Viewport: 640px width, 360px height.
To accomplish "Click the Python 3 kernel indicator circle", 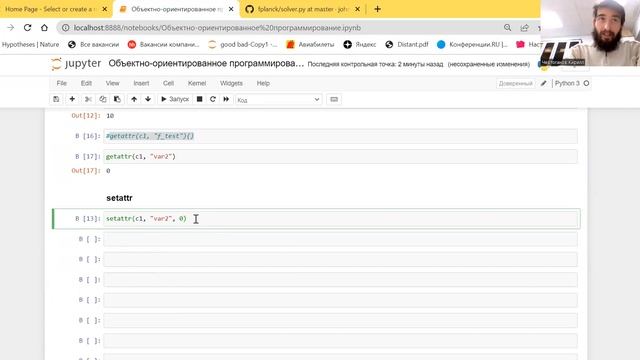I will click(587, 83).
